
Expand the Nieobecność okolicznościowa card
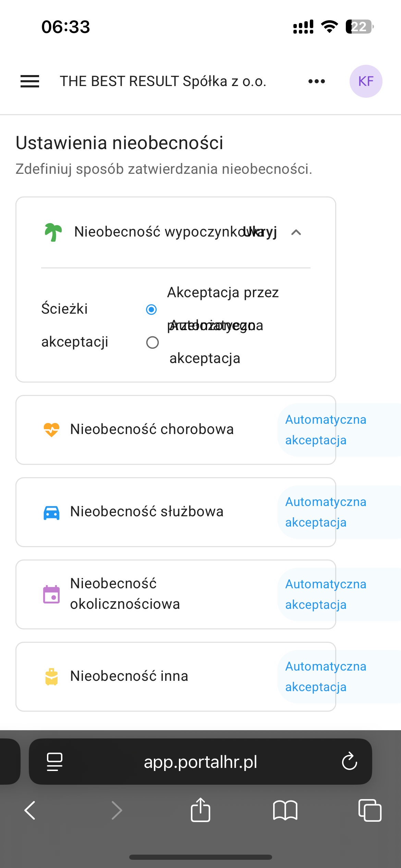point(125,594)
